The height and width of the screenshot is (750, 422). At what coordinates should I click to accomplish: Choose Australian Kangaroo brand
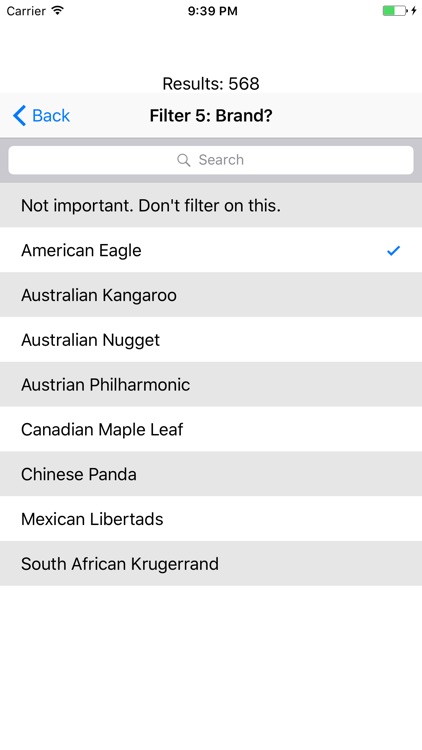211,295
